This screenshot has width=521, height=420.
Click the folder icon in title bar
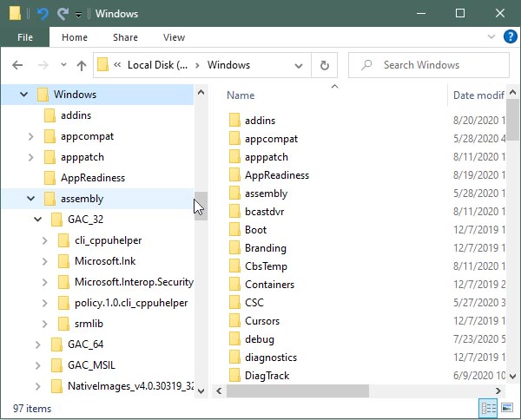[x=15, y=14]
